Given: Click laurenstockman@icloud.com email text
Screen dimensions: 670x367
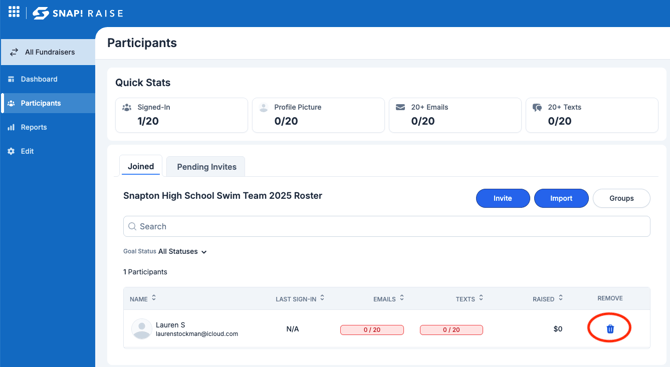Looking at the screenshot, I should coord(197,334).
